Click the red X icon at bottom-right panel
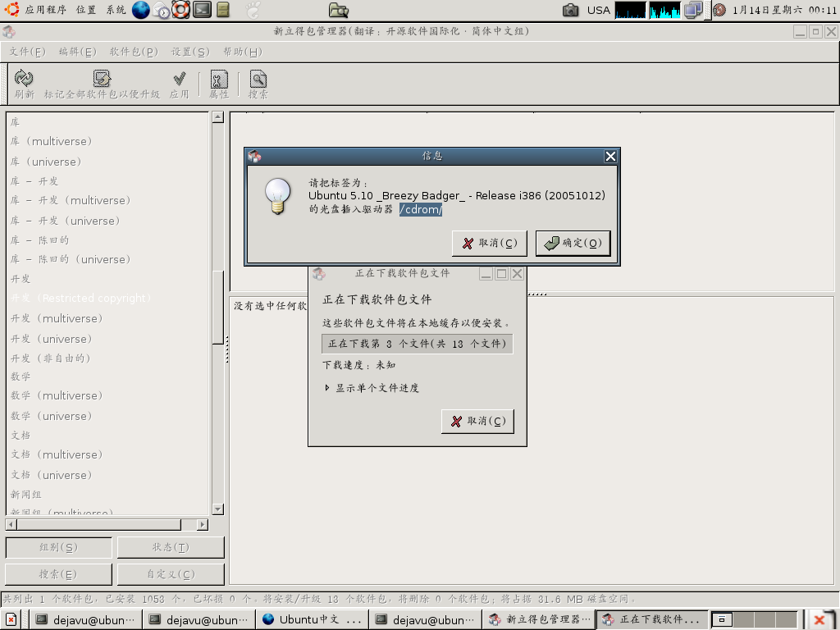This screenshot has width=840, height=630. [x=819, y=620]
